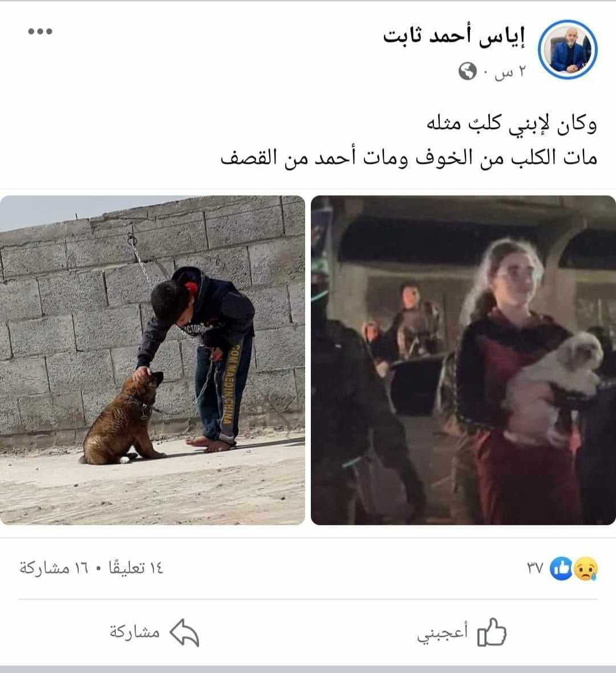Open the ٣٧ reactions count list
Image resolution: width=616 pixels, height=673 pixels.
tap(536, 569)
